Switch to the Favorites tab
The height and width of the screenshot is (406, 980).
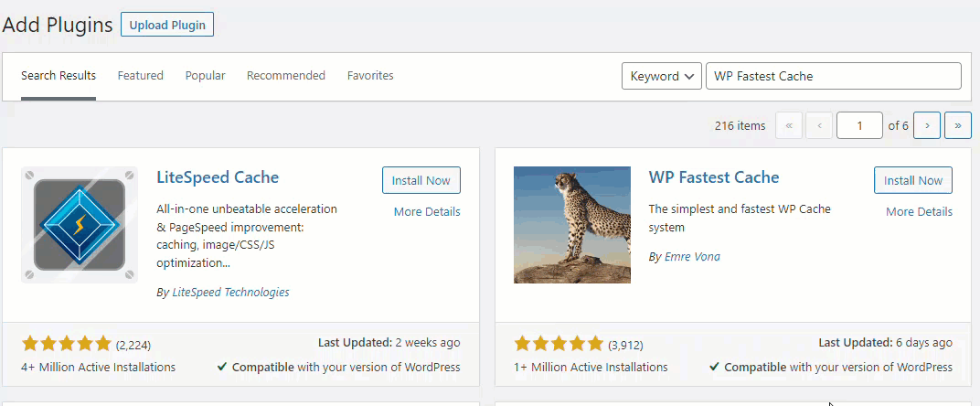tap(370, 76)
